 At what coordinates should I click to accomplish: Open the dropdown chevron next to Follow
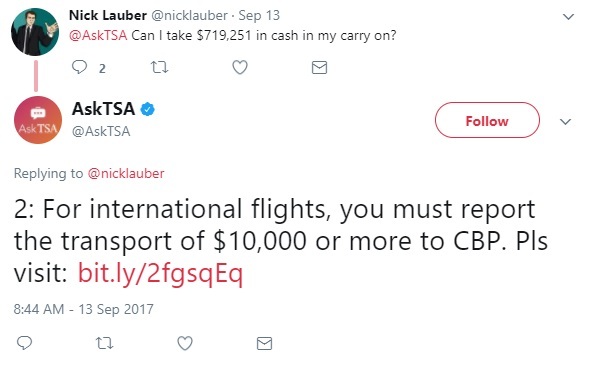[x=565, y=122]
